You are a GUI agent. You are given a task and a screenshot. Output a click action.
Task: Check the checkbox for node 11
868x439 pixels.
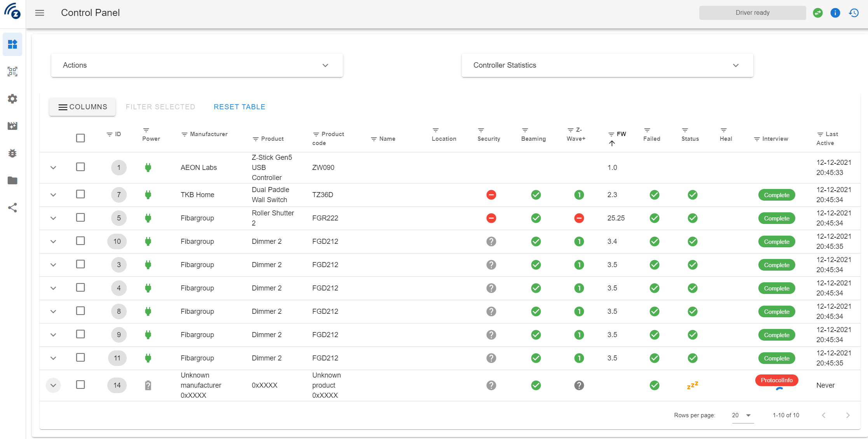80,357
